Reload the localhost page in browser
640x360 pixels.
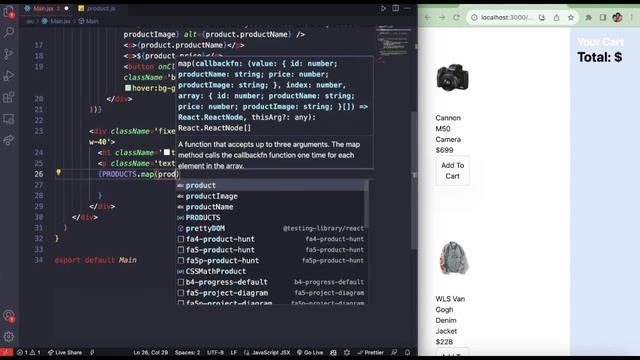coord(456,18)
